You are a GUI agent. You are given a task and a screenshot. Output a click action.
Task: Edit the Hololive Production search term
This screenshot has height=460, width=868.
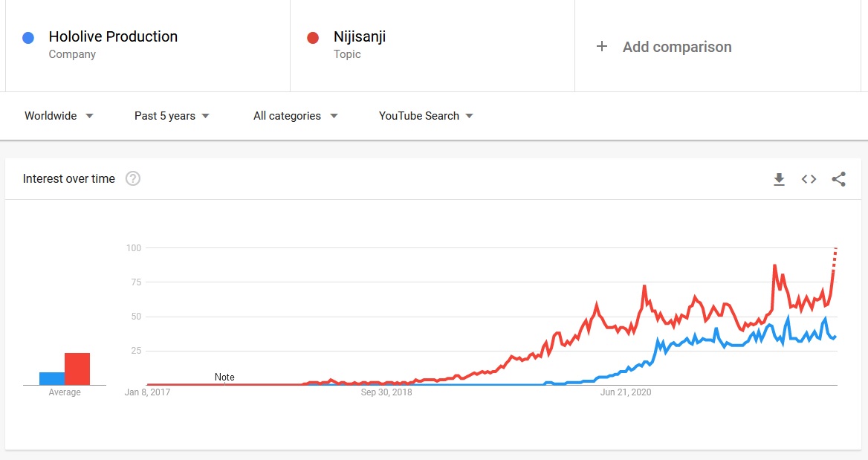point(113,36)
